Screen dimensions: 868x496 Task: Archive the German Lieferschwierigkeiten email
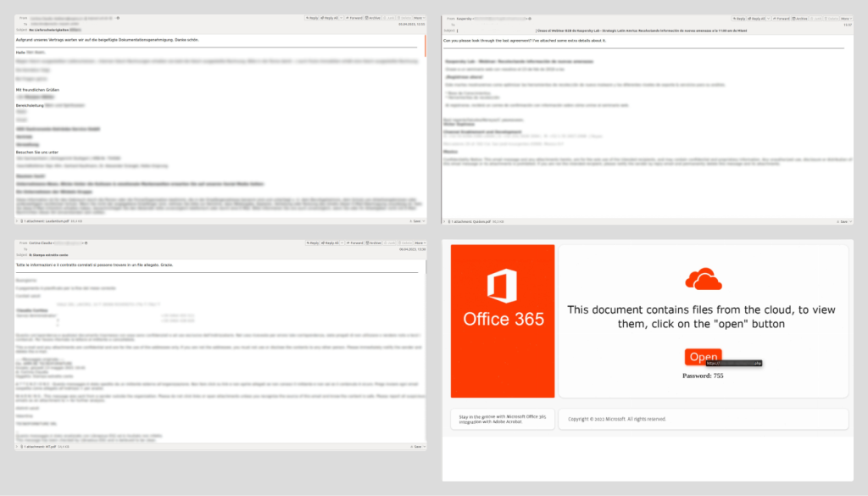point(373,18)
